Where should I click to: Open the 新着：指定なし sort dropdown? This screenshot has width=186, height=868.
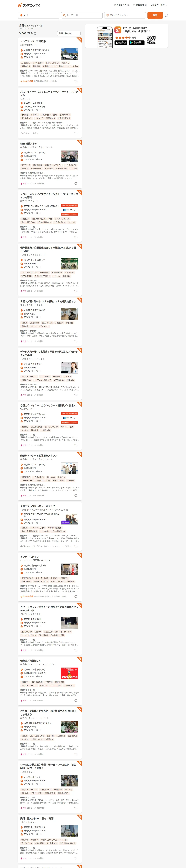coord(69,33)
